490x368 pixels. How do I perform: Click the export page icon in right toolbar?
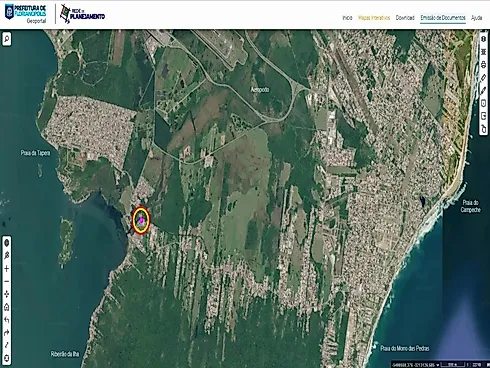pyautogui.click(x=484, y=116)
